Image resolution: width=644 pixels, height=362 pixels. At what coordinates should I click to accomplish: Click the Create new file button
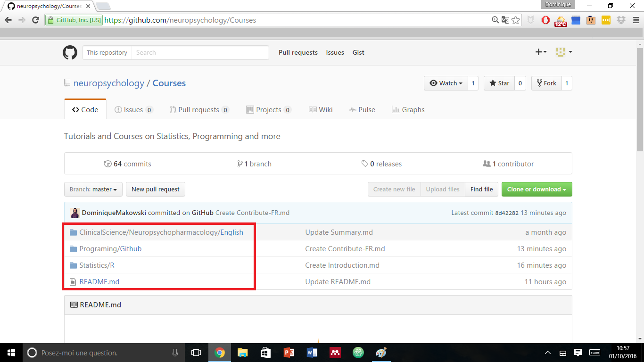coord(394,189)
